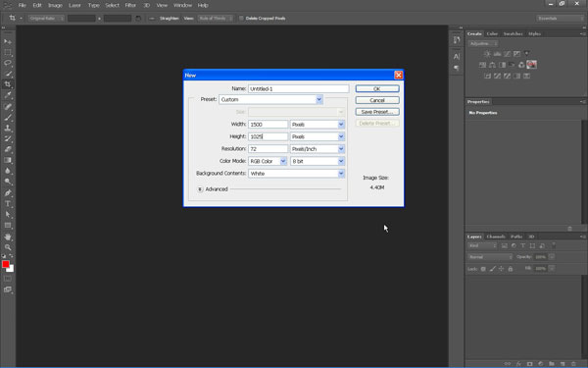Click the add layer style fx icon

coord(518,364)
